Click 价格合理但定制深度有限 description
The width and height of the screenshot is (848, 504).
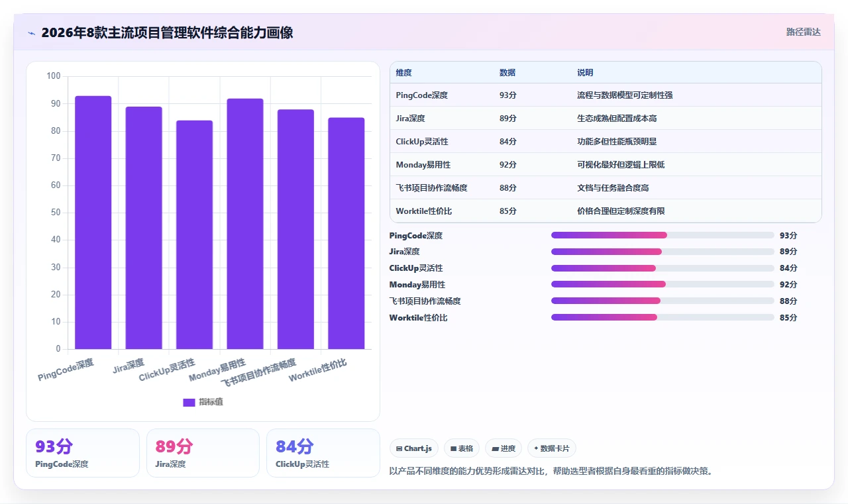coord(621,211)
